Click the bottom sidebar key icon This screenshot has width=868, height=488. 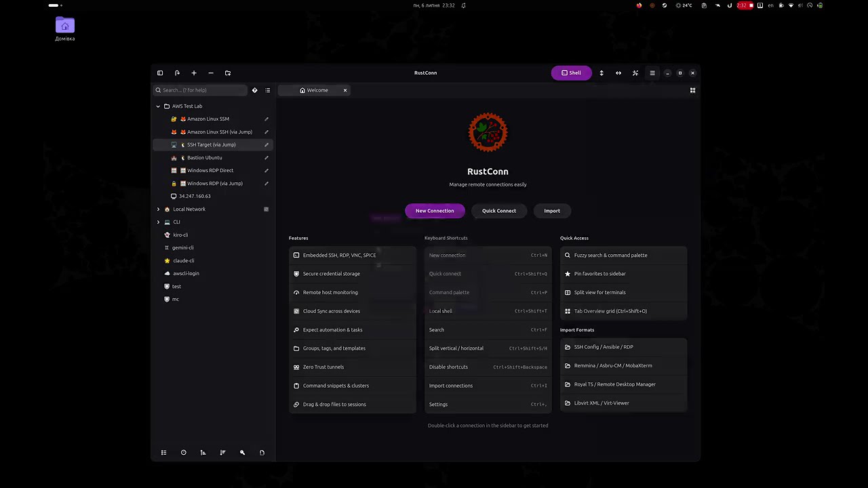pos(242,453)
